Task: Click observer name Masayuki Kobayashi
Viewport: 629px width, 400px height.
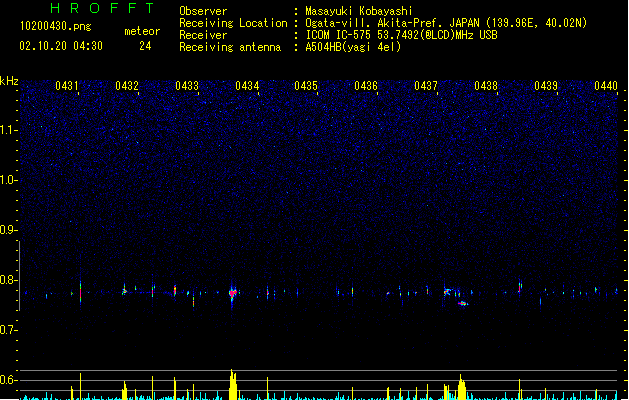Action: [x=359, y=11]
